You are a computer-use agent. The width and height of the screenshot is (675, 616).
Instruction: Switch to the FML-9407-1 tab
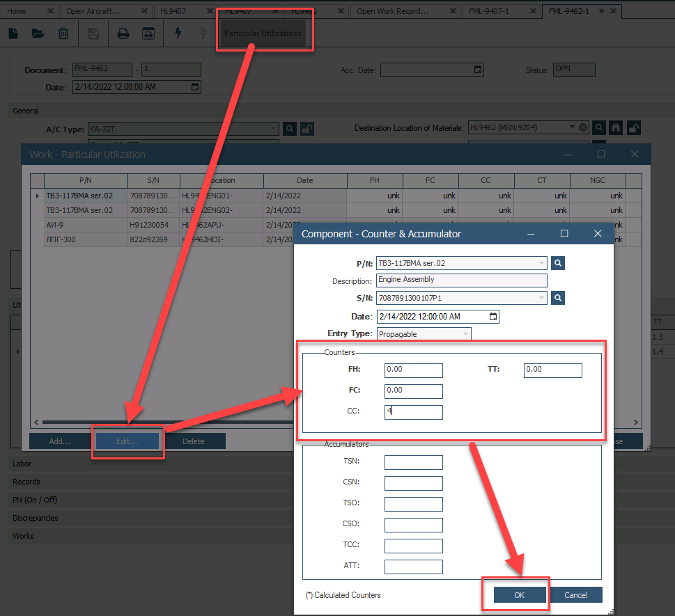(x=488, y=11)
